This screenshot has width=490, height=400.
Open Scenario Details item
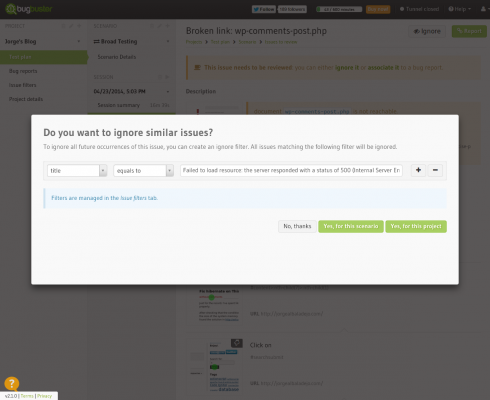pos(117,57)
